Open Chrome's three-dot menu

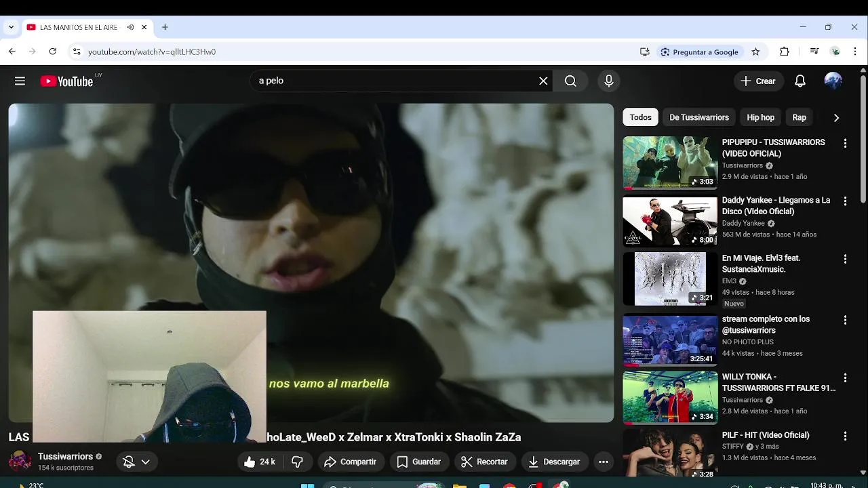(x=856, y=52)
